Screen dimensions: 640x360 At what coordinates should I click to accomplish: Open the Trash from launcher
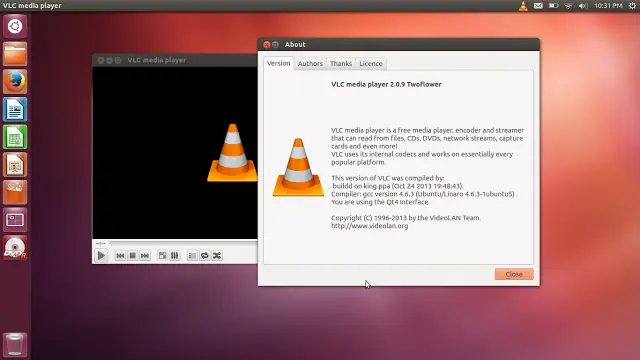point(15,345)
